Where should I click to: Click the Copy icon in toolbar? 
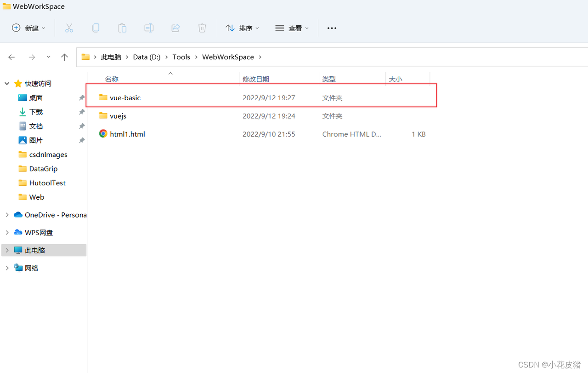pos(96,28)
